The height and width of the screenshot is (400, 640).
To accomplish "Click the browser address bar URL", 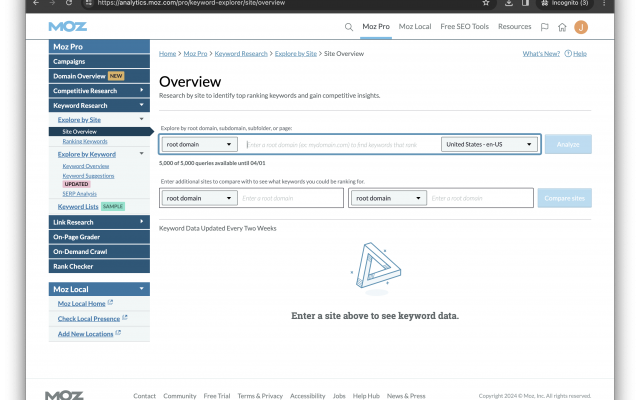I will pos(191,3).
